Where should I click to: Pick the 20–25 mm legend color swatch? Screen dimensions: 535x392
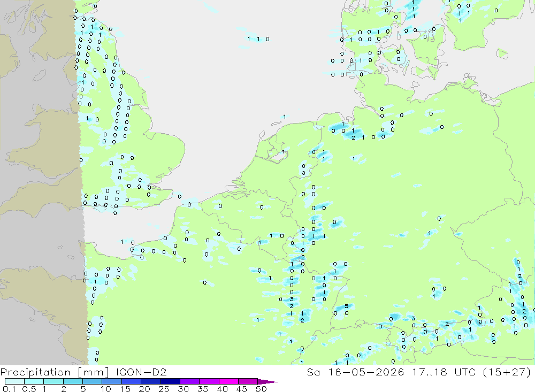tap(151, 381)
